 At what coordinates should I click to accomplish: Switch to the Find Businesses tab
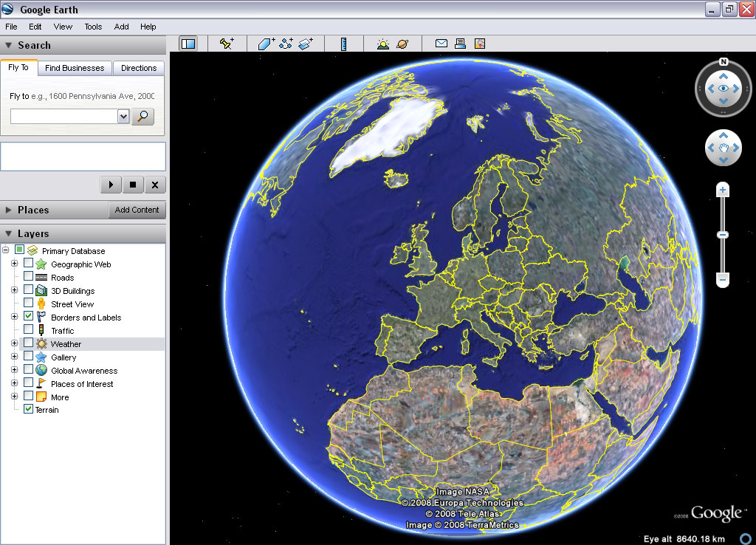click(75, 68)
